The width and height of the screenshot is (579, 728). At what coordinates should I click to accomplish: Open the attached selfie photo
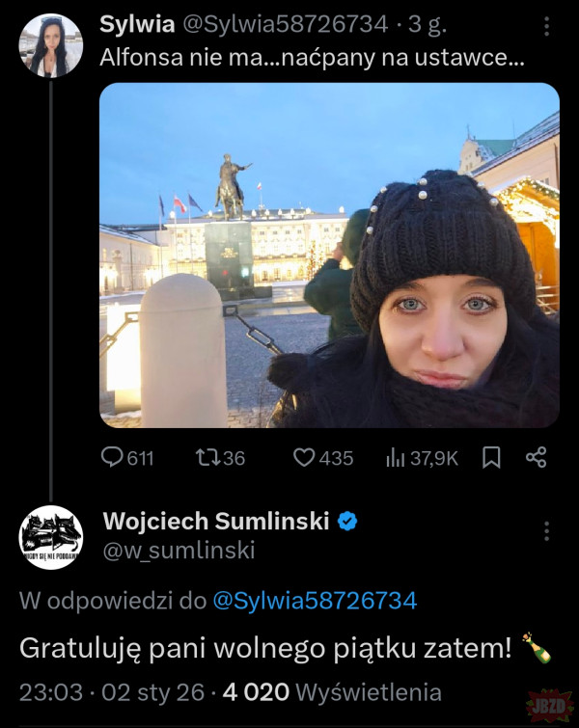tap(329, 255)
